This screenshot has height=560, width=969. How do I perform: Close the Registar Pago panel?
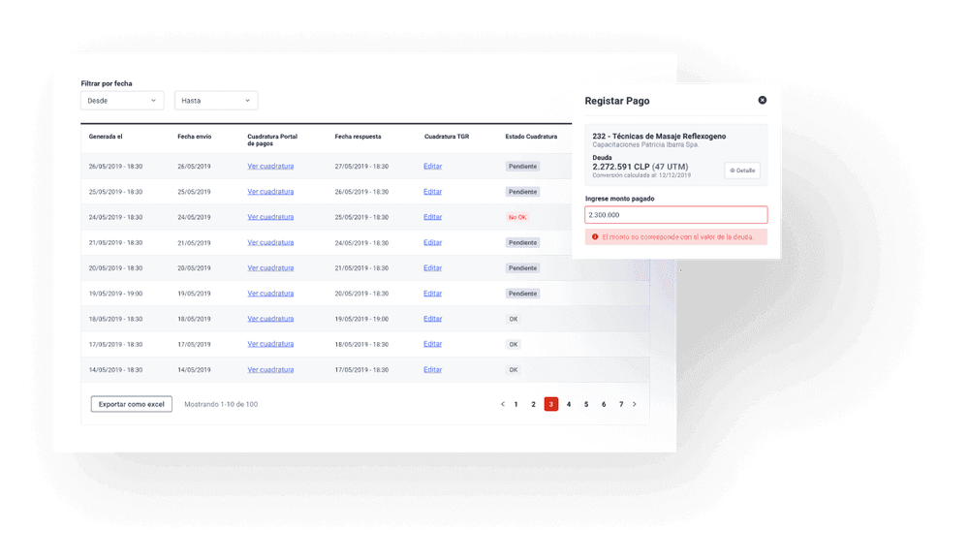762,100
